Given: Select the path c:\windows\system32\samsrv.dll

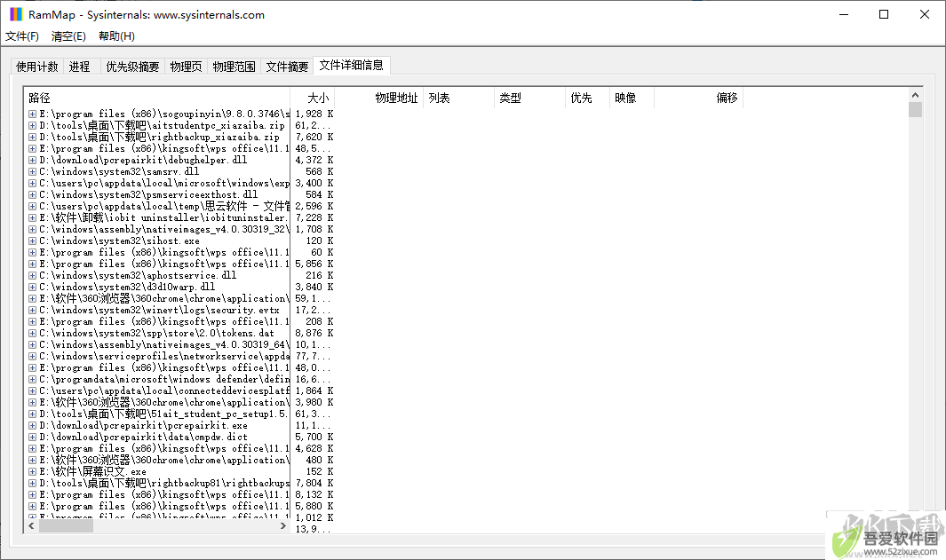Looking at the screenshot, I should coord(119,172).
